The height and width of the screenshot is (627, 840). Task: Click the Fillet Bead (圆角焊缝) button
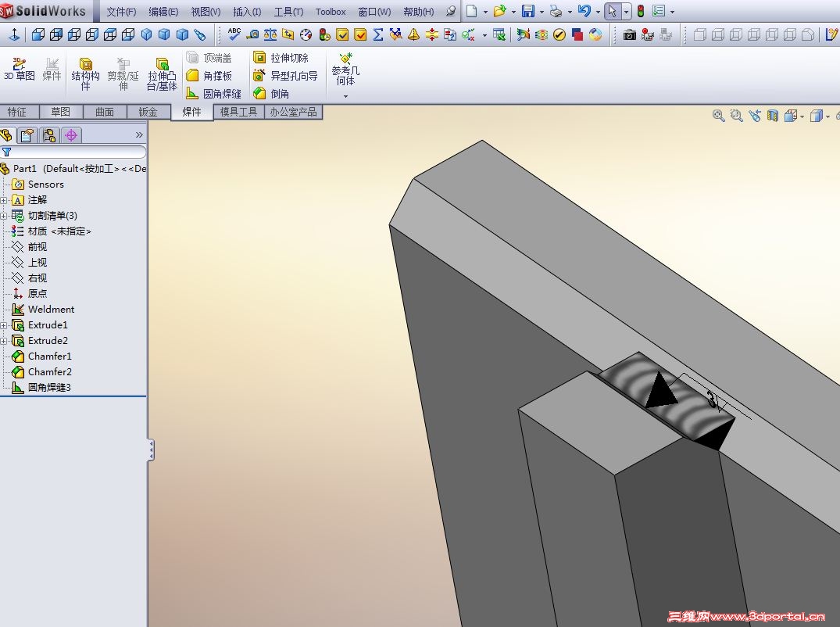coord(214,94)
